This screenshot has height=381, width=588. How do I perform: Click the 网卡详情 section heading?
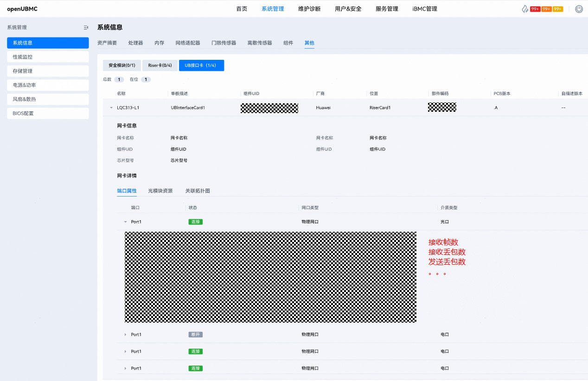[x=127, y=176]
